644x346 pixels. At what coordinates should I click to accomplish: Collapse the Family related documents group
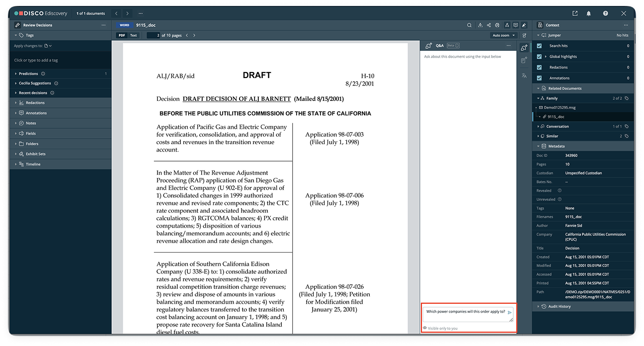tap(539, 98)
